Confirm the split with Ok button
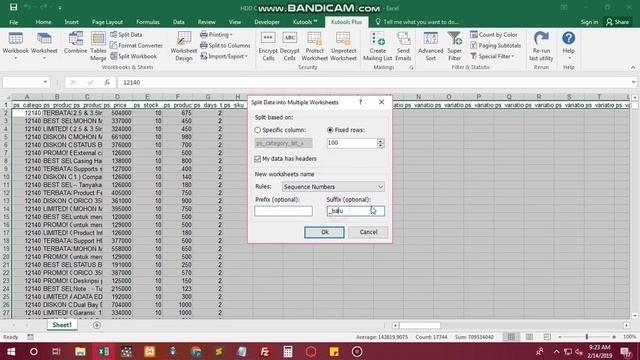 (x=324, y=232)
